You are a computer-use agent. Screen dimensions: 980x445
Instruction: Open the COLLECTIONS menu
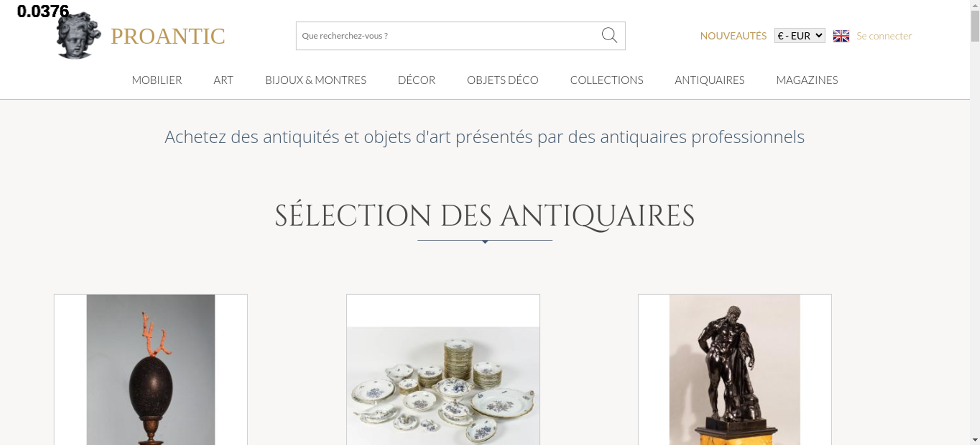coord(607,80)
